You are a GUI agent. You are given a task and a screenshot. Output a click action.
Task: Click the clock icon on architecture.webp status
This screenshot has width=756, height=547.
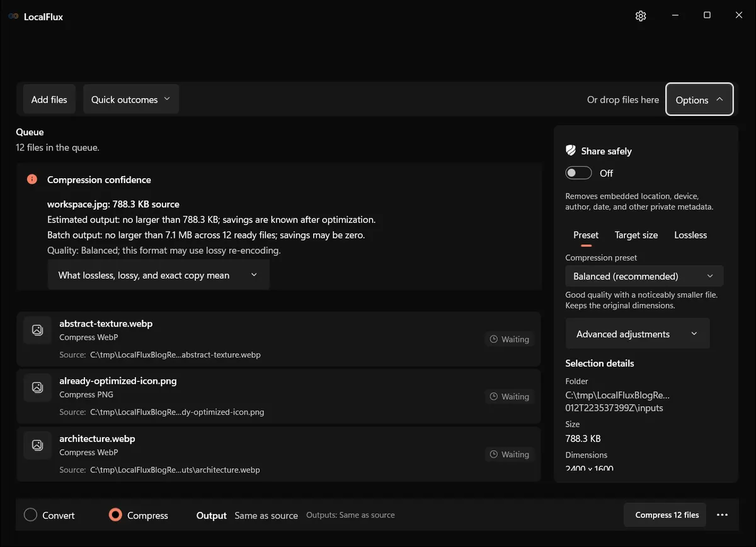tap(495, 454)
